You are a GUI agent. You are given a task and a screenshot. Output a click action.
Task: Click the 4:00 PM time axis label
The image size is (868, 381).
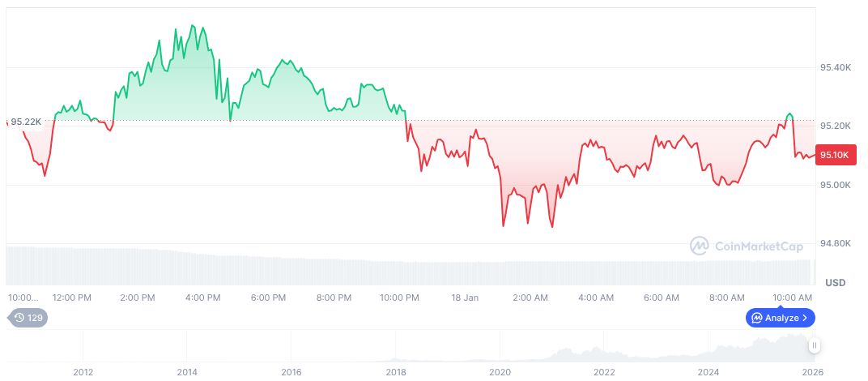[x=202, y=298]
